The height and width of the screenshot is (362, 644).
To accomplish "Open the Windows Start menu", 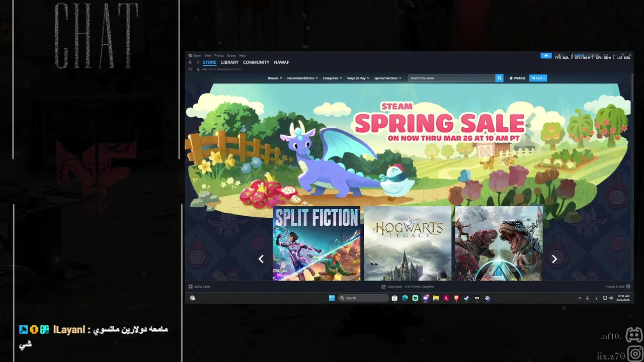I will pyautogui.click(x=332, y=298).
